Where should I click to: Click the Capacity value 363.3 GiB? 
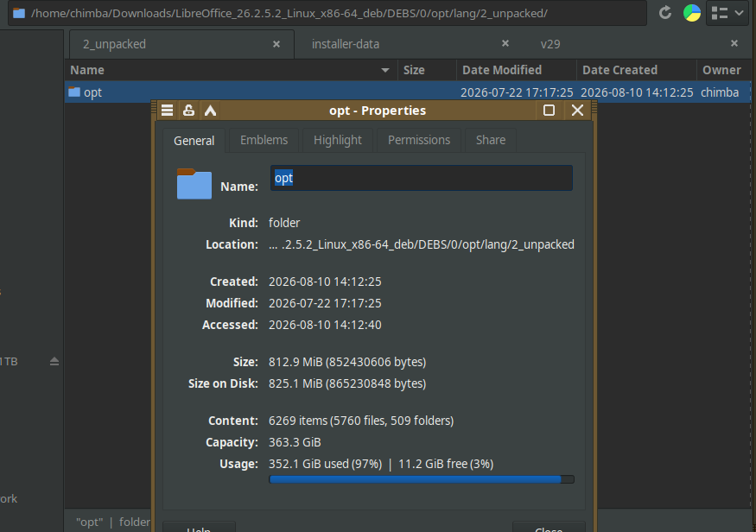click(x=295, y=443)
